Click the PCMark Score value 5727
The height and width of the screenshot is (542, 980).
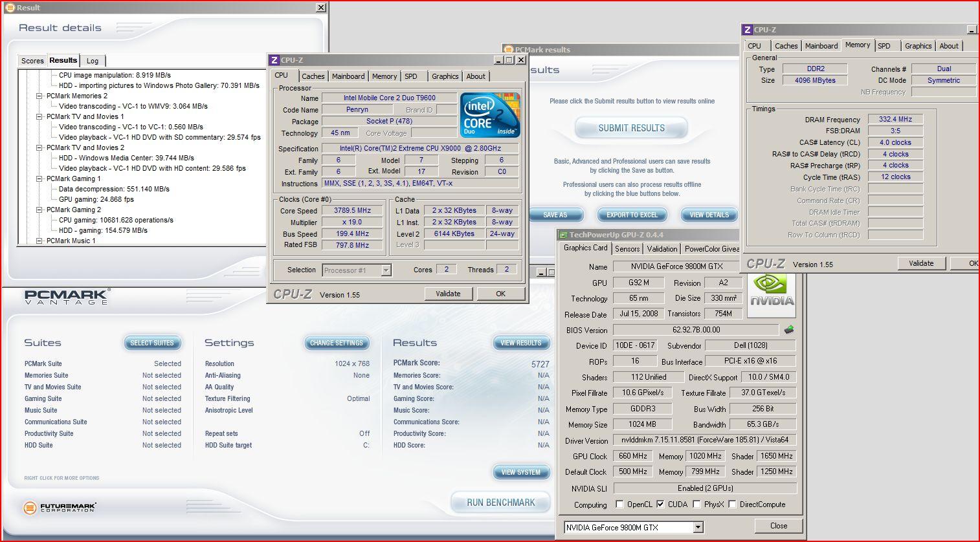(540, 364)
